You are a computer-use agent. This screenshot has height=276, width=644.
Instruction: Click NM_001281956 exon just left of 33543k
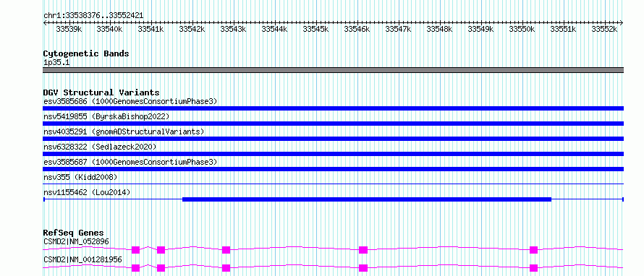(226, 268)
